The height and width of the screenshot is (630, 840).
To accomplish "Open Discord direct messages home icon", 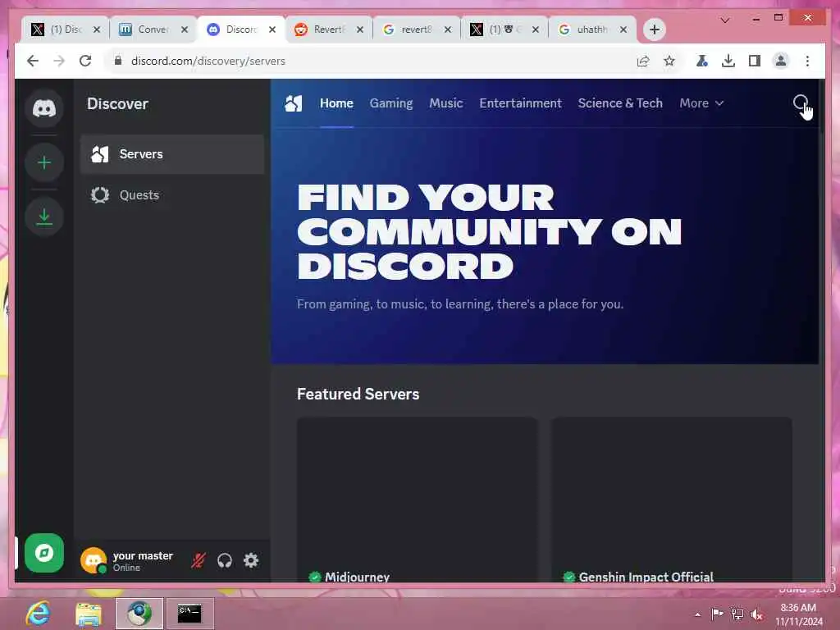I will coord(44,108).
